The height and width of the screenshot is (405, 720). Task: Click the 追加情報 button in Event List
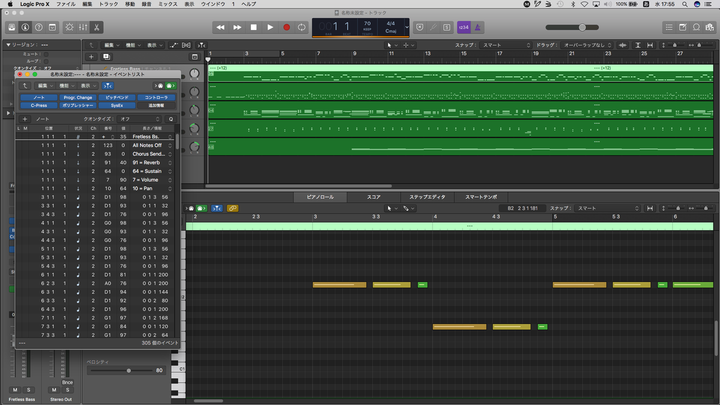(156, 105)
